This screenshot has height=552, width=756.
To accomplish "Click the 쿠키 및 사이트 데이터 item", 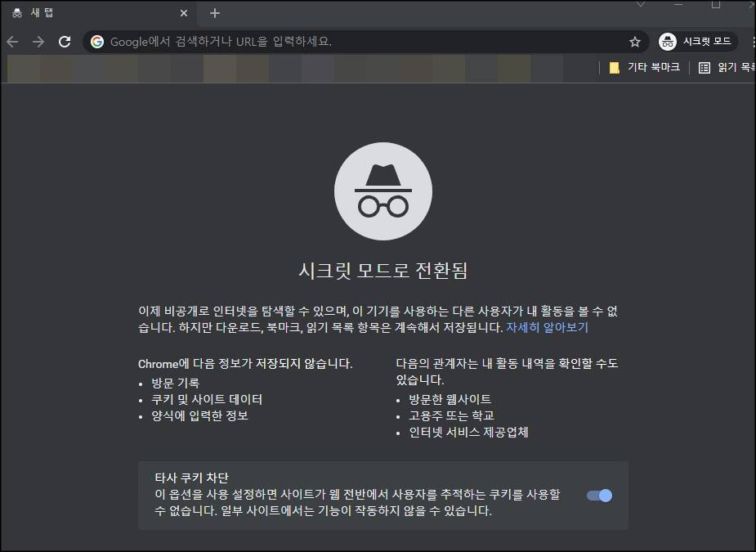I will pyautogui.click(x=207, y=400).
